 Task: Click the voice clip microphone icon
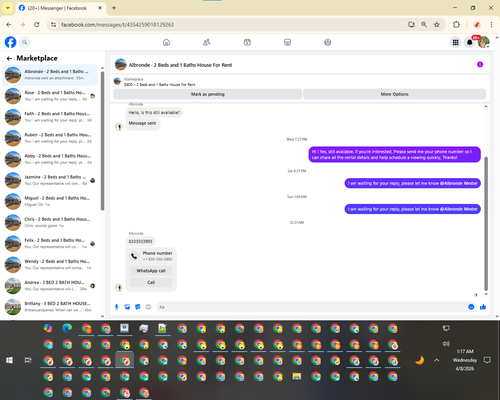click(116, 307)
